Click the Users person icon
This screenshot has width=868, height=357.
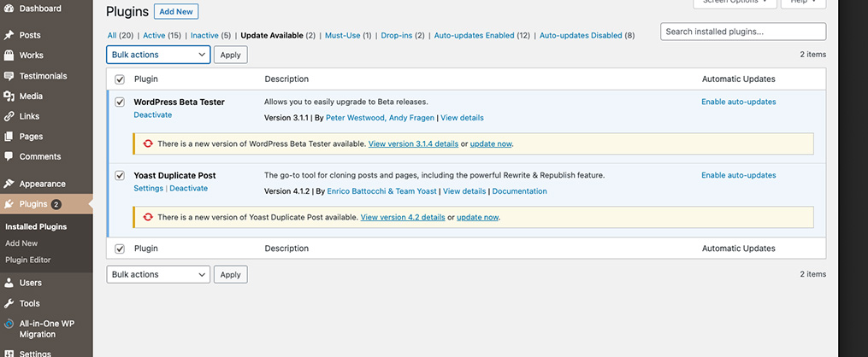tap(9, 283)
